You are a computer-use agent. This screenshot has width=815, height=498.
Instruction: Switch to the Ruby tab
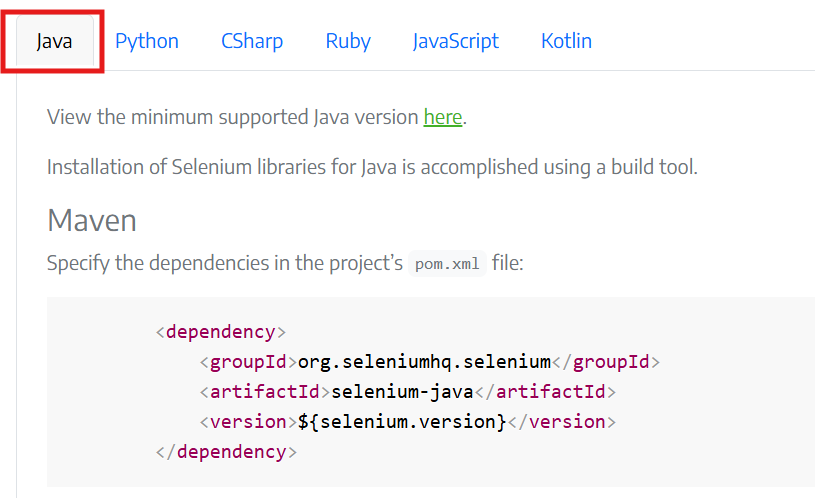tap(348, 41)
